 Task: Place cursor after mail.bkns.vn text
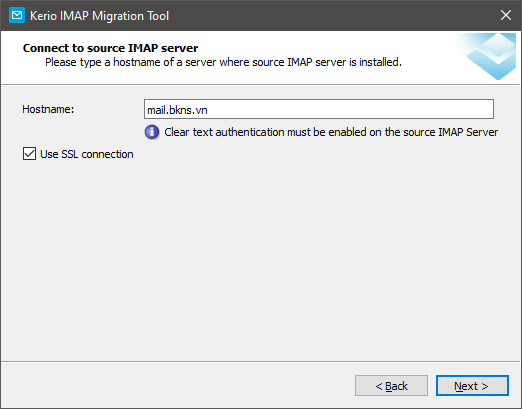[x=208, y=110]
